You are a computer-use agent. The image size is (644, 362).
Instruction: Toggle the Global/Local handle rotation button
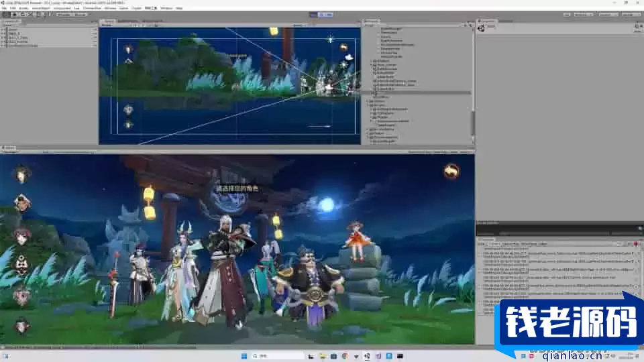pyautogui.click(x=80, y=14)
